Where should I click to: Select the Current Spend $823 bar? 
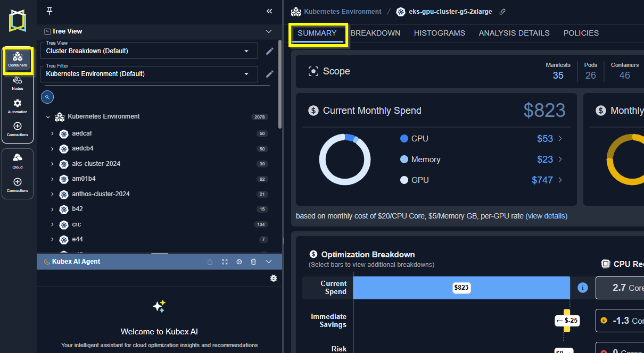[461, 288]
